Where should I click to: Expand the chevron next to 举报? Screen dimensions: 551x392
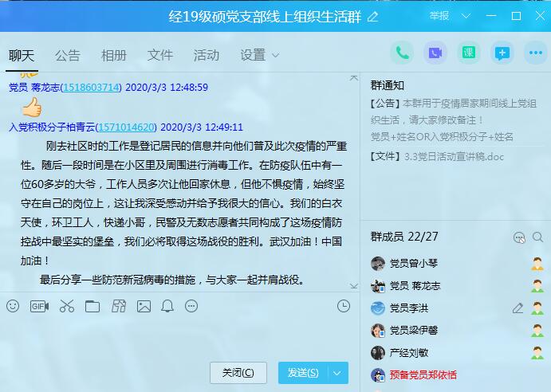(x=466, y=16)
